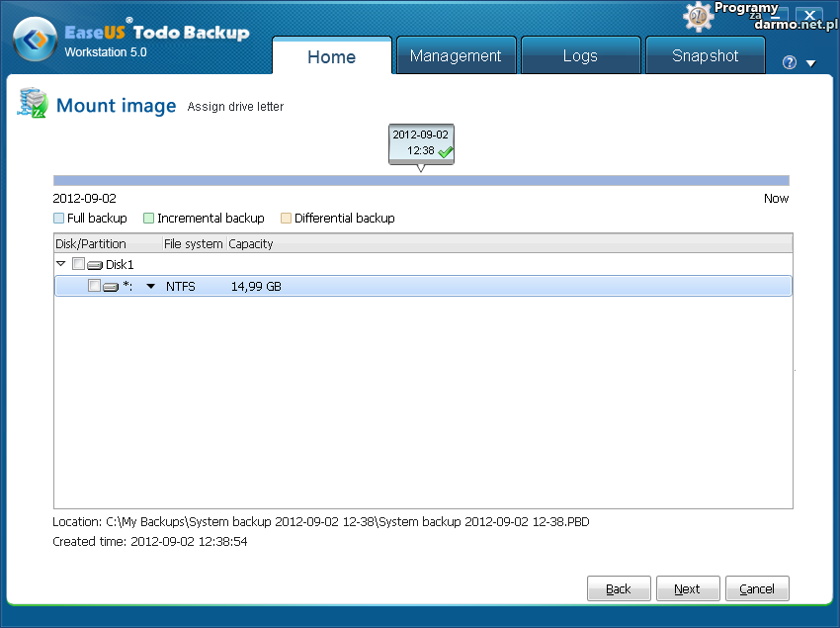This screenshot has width=840, height=628.
Task: Click the gear watermark icon at top right
Action: (698, 16)
